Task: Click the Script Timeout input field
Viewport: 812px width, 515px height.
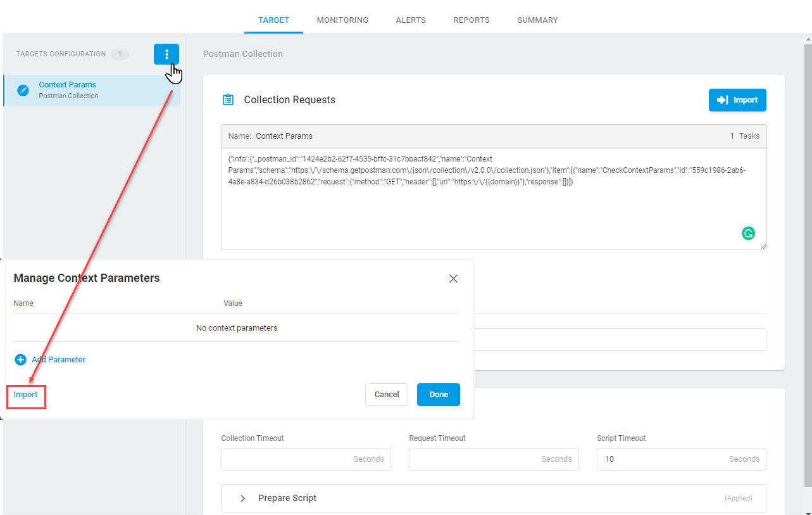Action: (x=682, y=459)
